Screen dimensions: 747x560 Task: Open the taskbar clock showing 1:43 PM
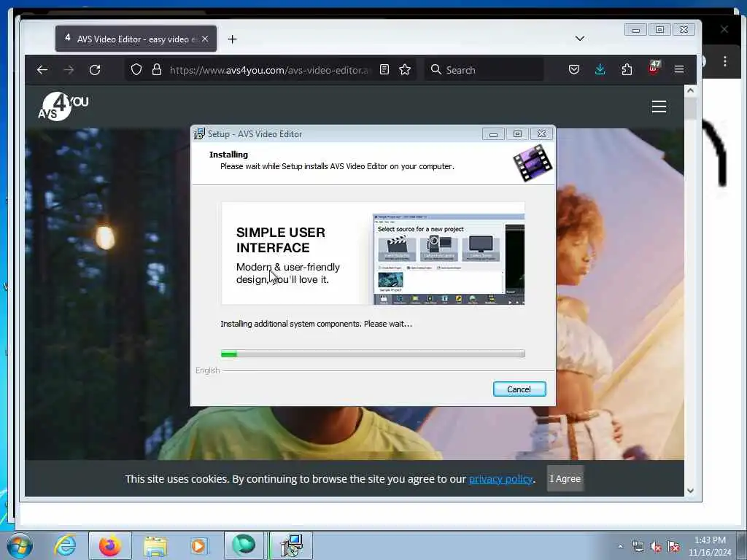click(710, 546)
